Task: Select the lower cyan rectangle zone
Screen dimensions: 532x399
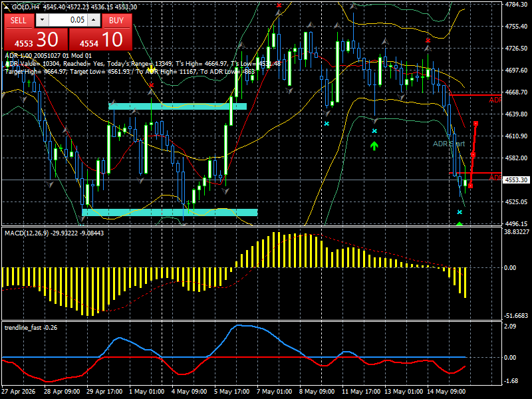Action: (x=170, y=212)
